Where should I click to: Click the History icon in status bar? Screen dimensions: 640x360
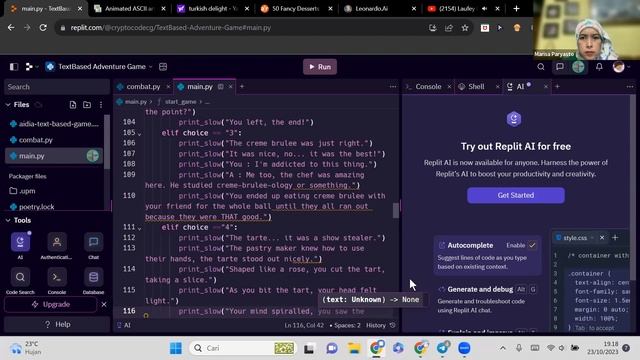pos(393,325)
